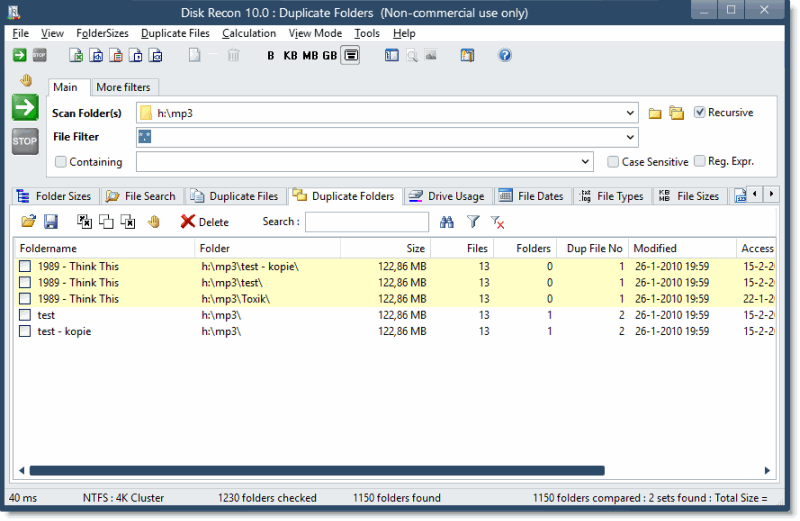
Task: Open the Tools menu
Action: click(x=367, y=33)
